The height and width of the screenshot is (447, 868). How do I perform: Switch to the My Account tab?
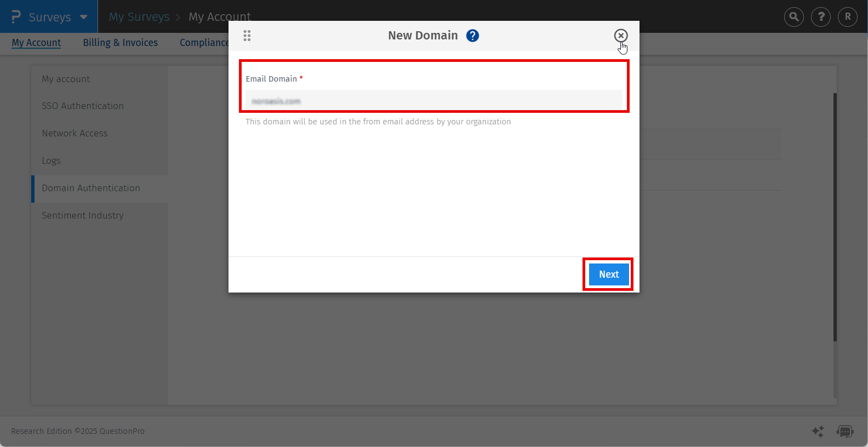[x=36, y=43]
